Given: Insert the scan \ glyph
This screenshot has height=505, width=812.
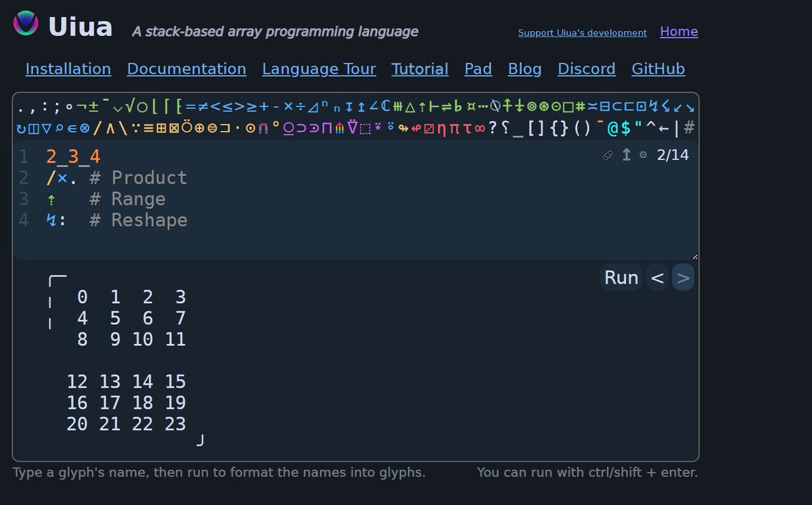Looking at the screenshot, I should 123,127.
